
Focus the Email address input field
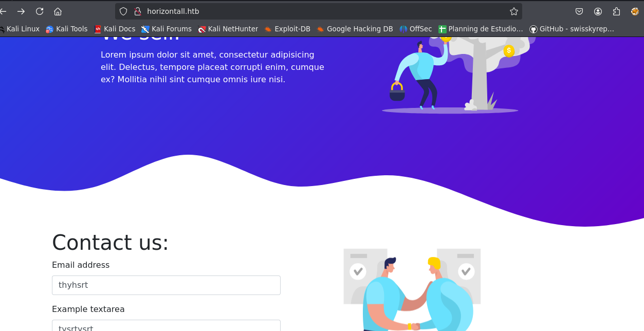[x=166, y=285]
